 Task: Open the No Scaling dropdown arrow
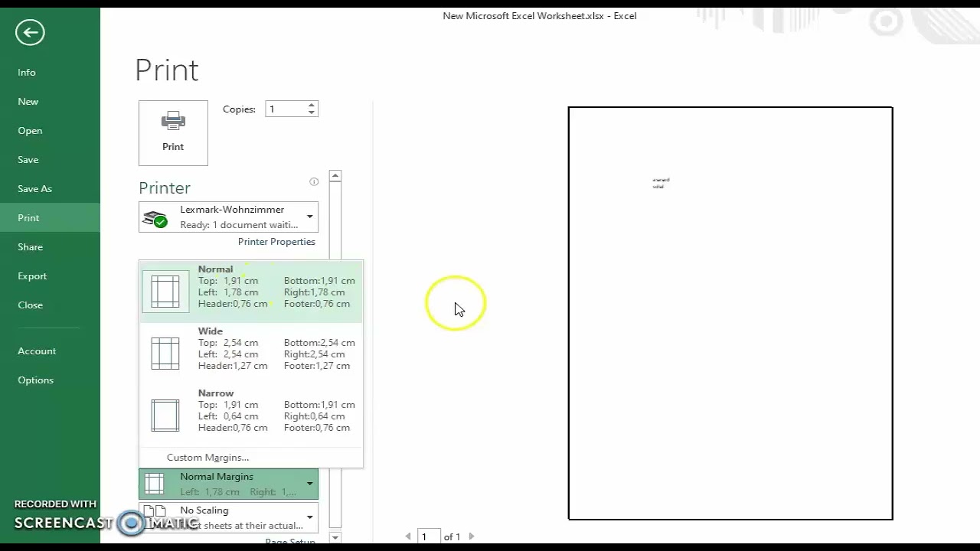coord(309,517)
